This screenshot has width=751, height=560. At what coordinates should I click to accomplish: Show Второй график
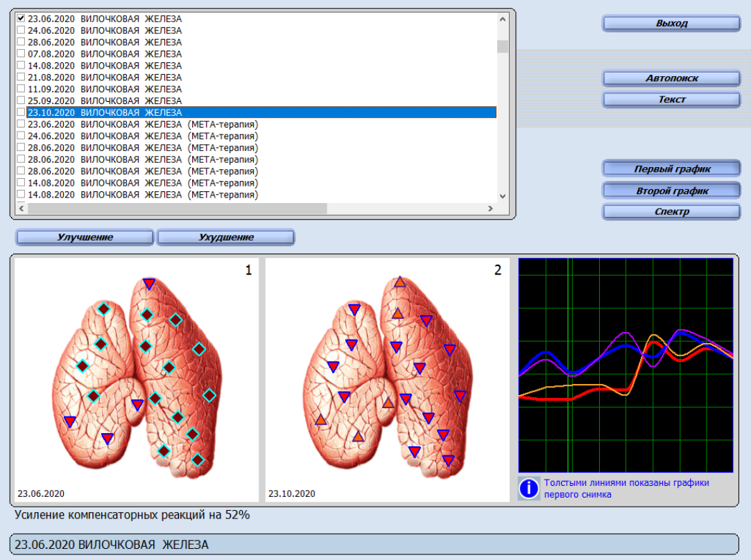[x=671, y=191]
